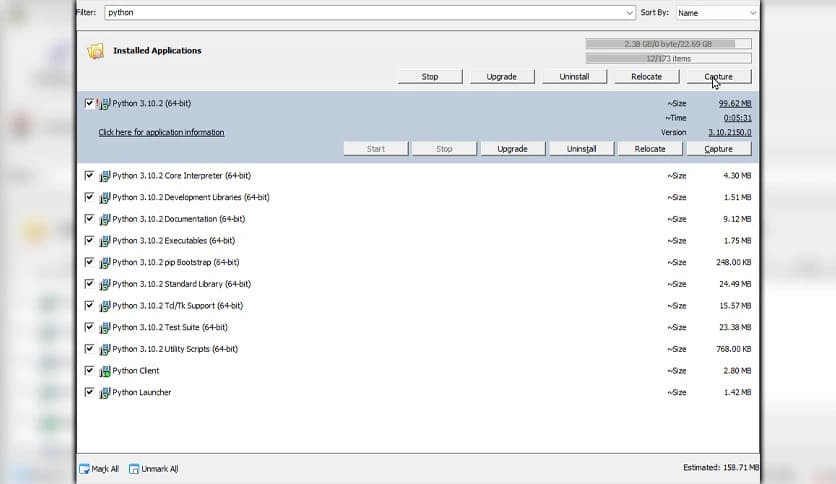The width and height of the screenshot is (836, 484).
Task: Click the top Relocate button under Installed Applications
Action: click(646, 77)
